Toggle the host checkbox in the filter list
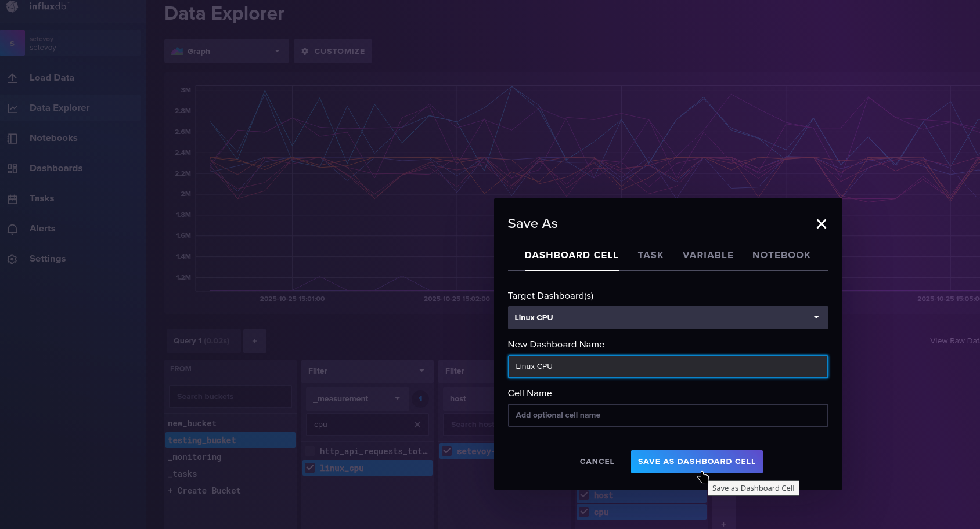 point(584,495)
